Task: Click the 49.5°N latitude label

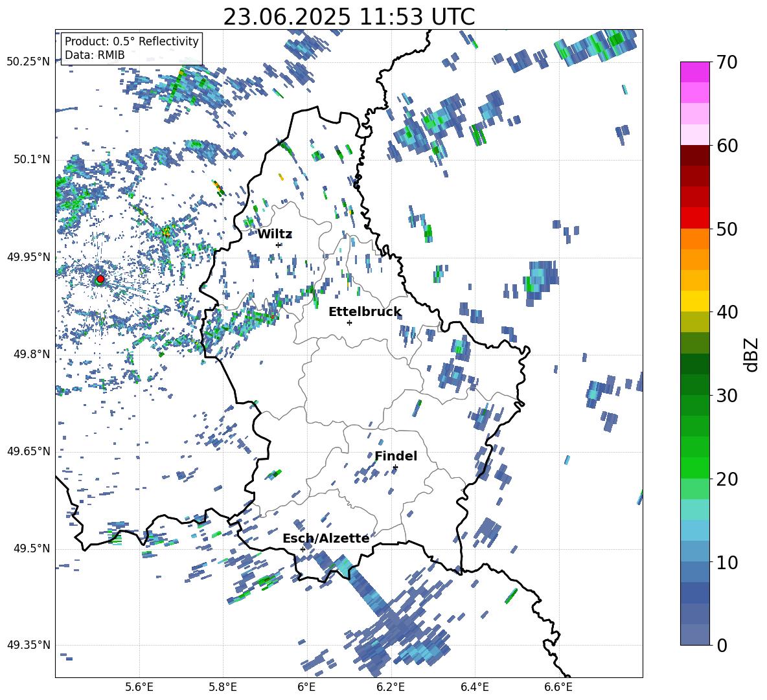Action: pos(32,548)
